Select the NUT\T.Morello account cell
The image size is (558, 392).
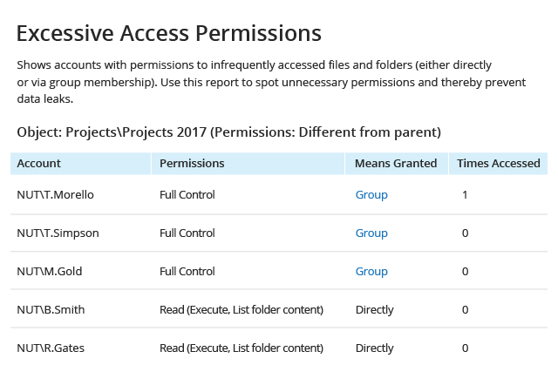pyautogui.click(x=56, y=195)
